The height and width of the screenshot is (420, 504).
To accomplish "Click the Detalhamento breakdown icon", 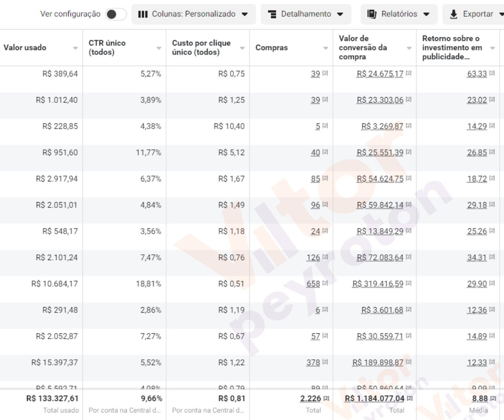I will (x=272, y=14).
